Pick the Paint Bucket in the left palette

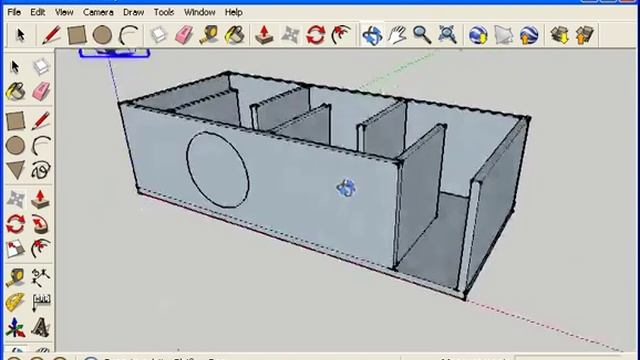pos(15,91)
